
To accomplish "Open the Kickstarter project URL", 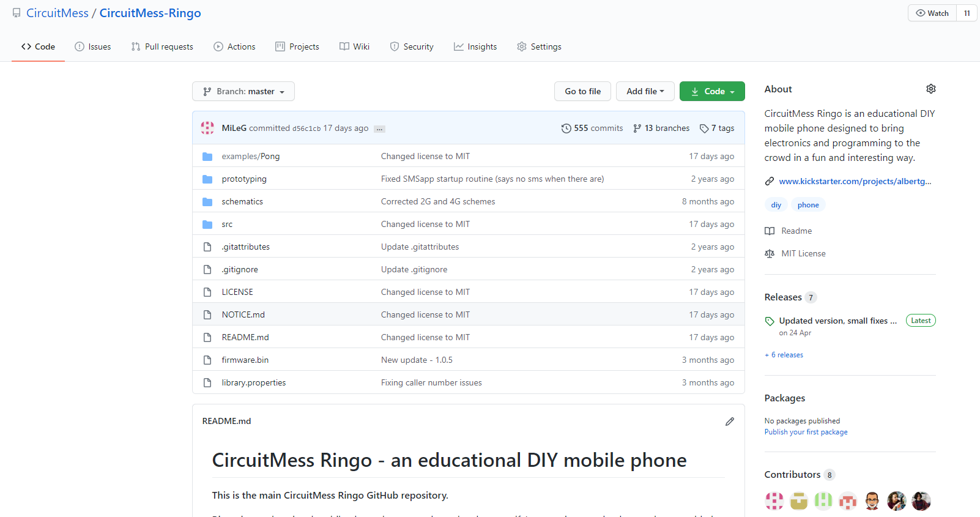I will 855,181.
